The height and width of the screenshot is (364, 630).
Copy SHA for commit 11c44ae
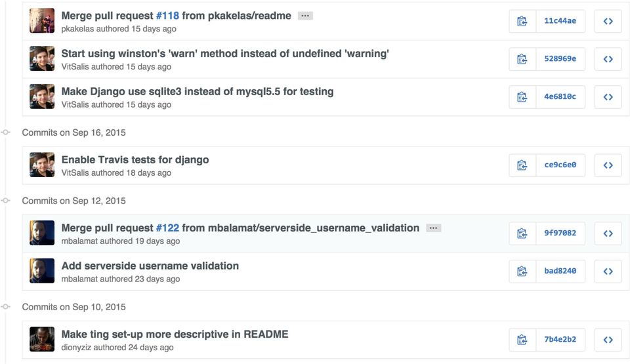(x=522, y=21)
